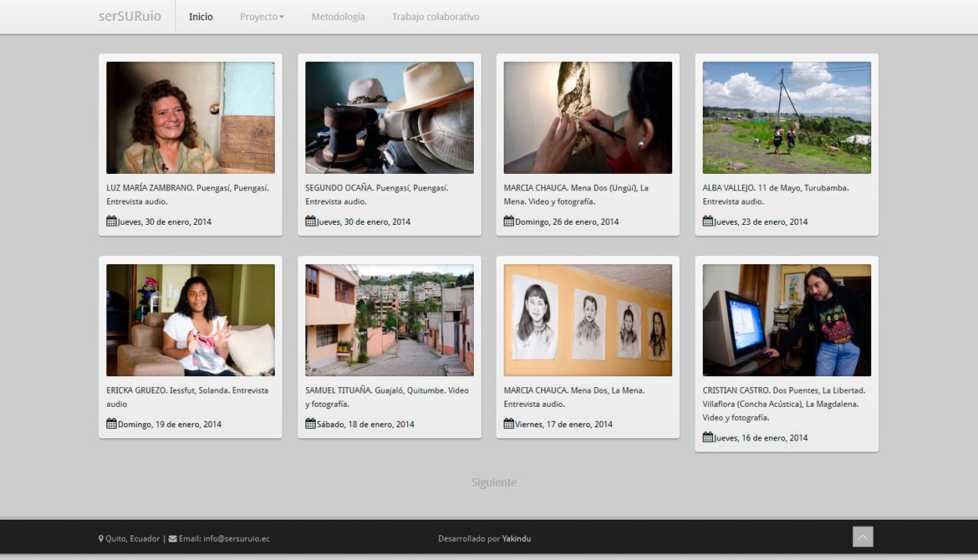
Task: Open the LUZ MARÍA ZAMBRANO entry title
Action: pyautogui.click(x=188, y=195)
